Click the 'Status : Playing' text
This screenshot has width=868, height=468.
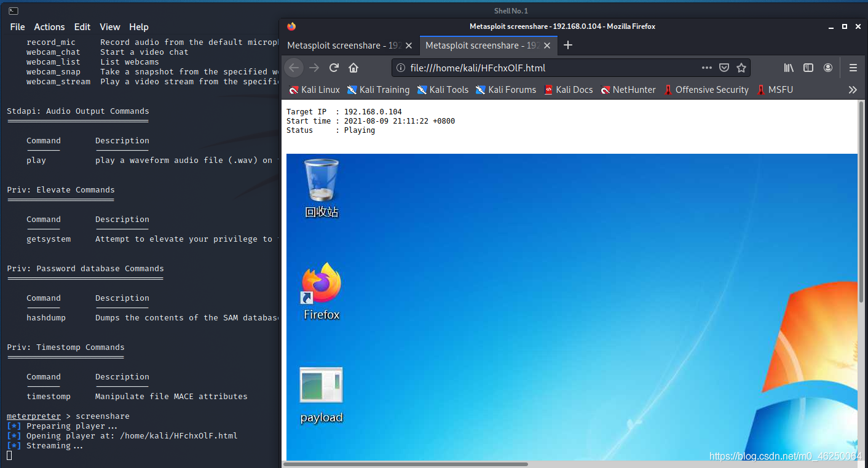[x=331, y=130]
